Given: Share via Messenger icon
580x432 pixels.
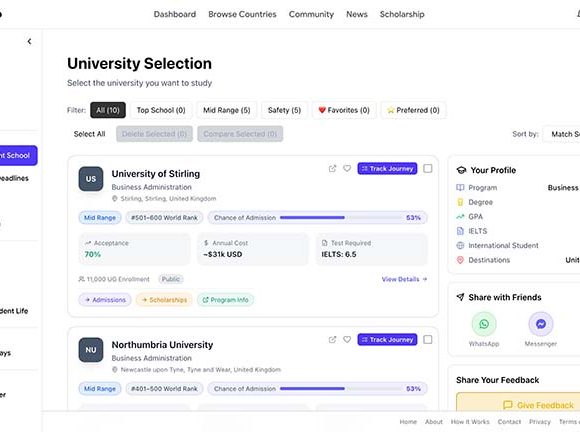Looking at the screenshot, I should pos(541,324).
